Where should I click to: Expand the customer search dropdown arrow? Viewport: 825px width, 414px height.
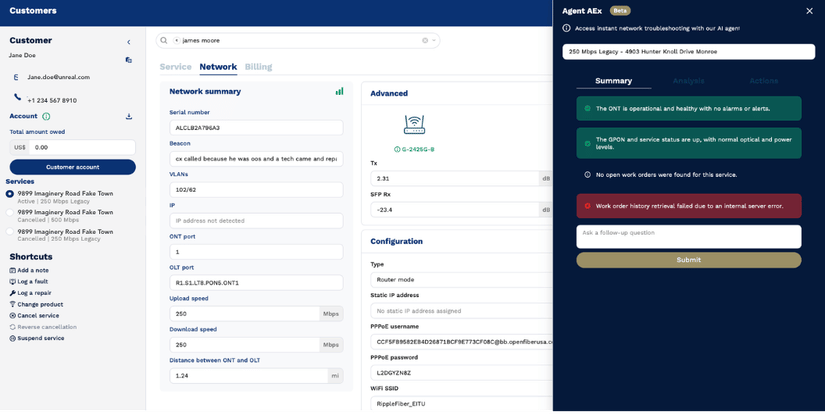(434, 41)
